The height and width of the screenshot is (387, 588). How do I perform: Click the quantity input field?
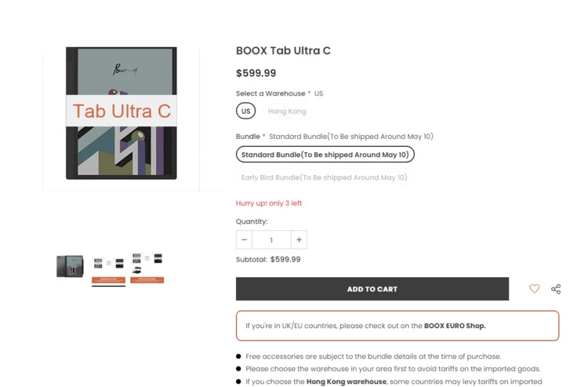click(271, 239)
